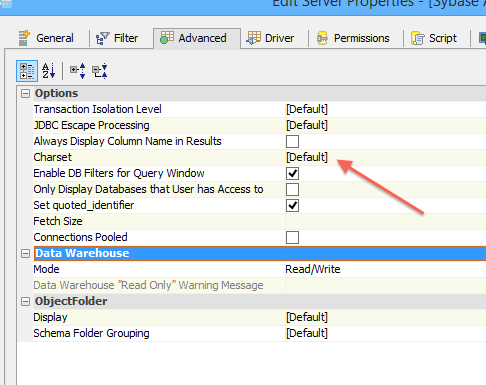
Task: Click the Permissions tab icon
Action: 322,38
